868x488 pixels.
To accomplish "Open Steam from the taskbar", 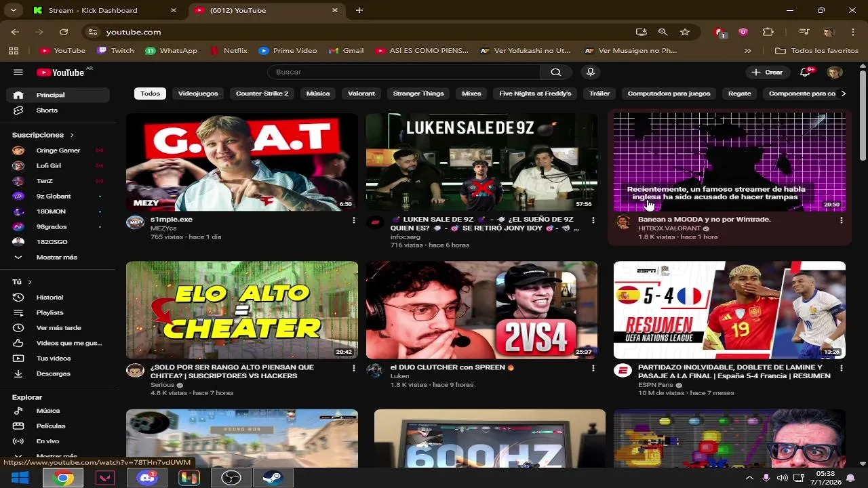I will tap(273, 478).
